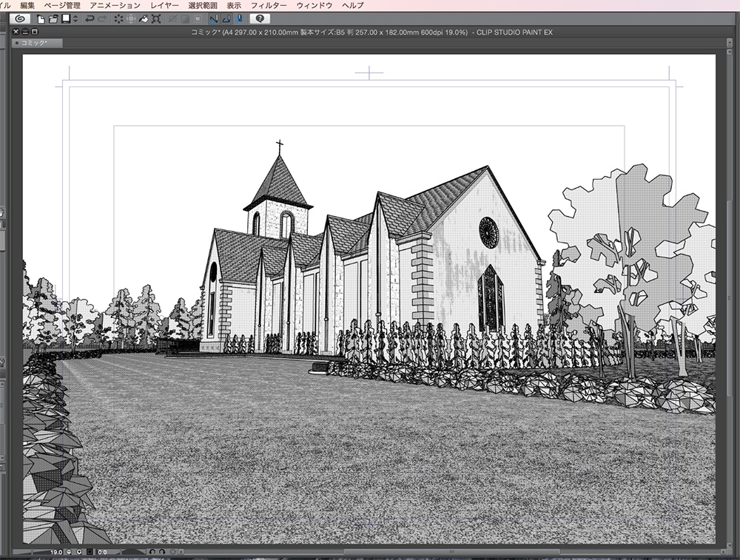740x560 pixels.
Task: Open the ヘルプ menu
Action: 352,5
